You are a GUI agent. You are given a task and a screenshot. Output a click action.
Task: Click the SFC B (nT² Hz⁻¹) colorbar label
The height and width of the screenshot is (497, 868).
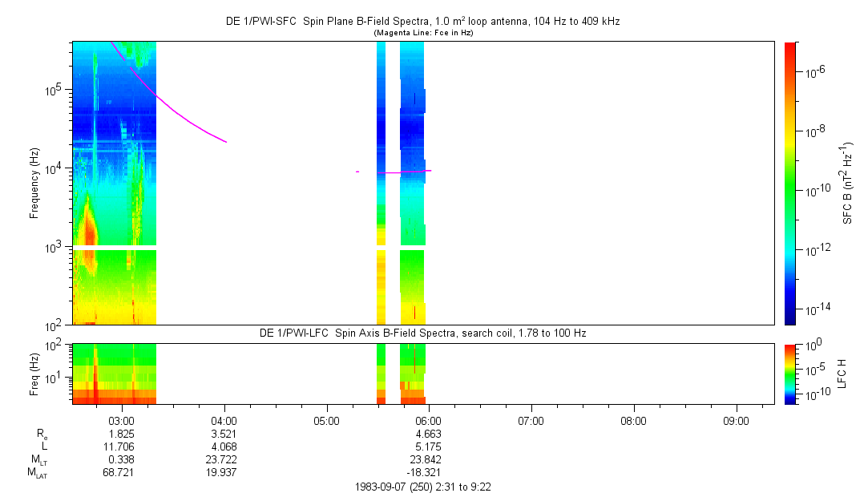pyautogui.click(x=849, y=182)
